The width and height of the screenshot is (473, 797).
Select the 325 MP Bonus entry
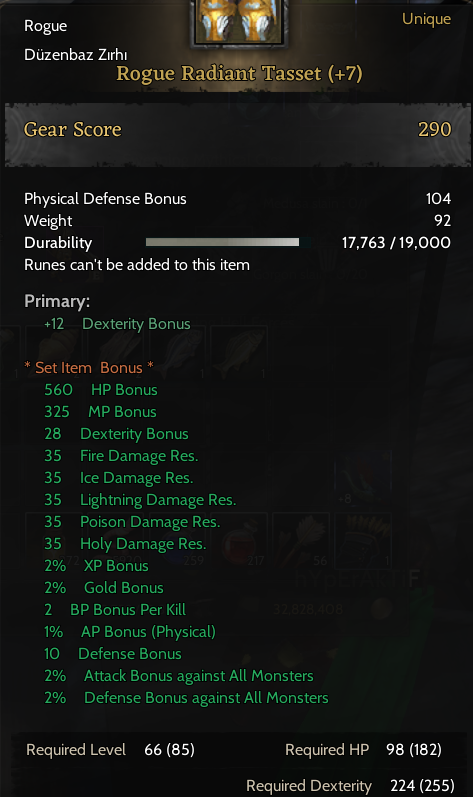point(100,412)
